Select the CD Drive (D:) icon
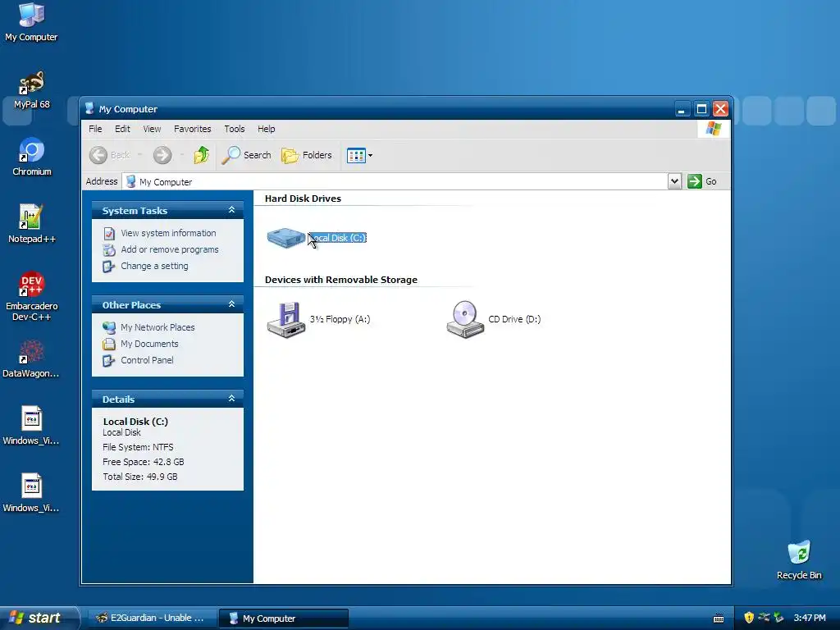 tap(493, 319)
